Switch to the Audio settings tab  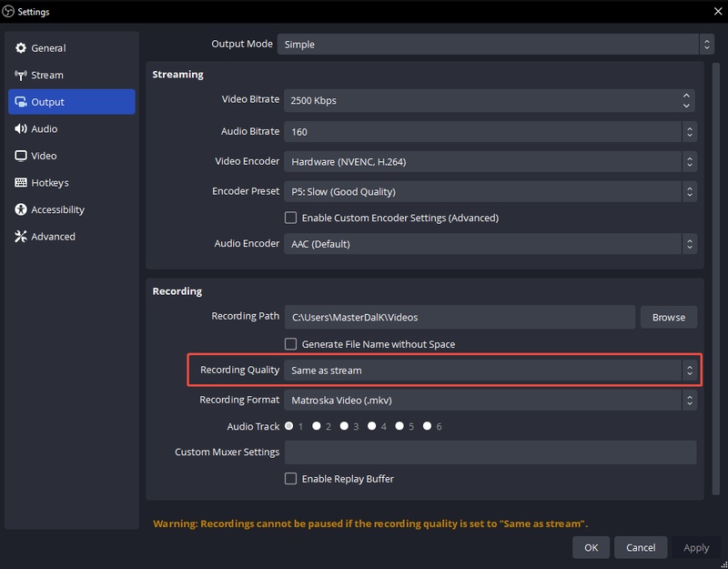[x=72, y=128]
